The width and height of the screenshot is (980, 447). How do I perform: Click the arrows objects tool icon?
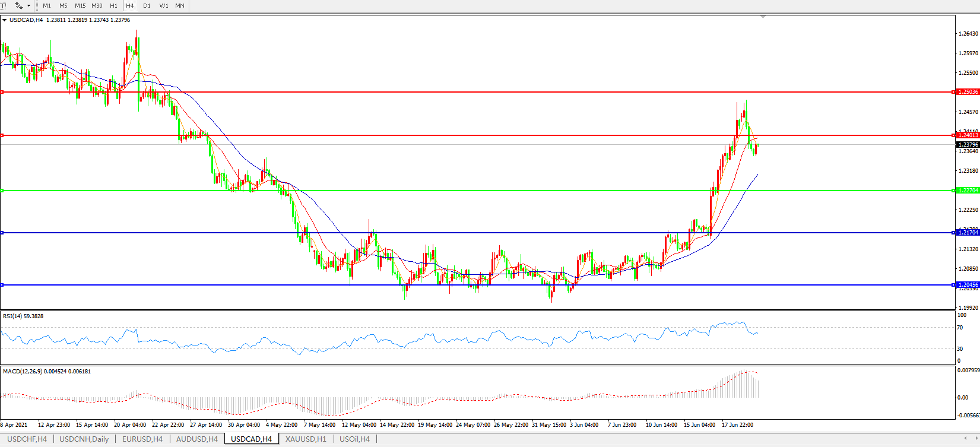coord(18,5)
